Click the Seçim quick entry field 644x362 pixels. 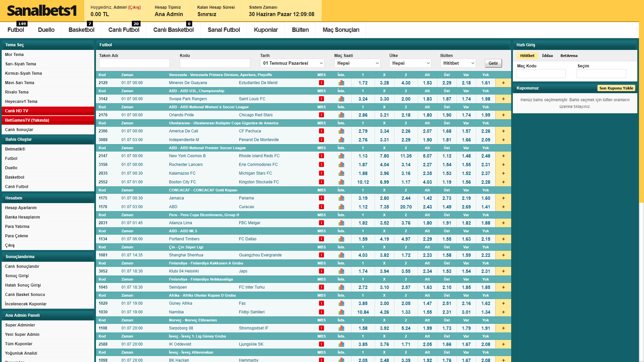tap(601, 74)
